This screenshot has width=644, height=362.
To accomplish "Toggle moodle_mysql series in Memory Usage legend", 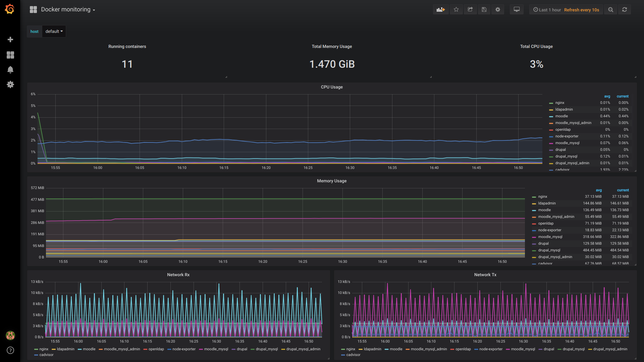I will [x=550, y=237].
